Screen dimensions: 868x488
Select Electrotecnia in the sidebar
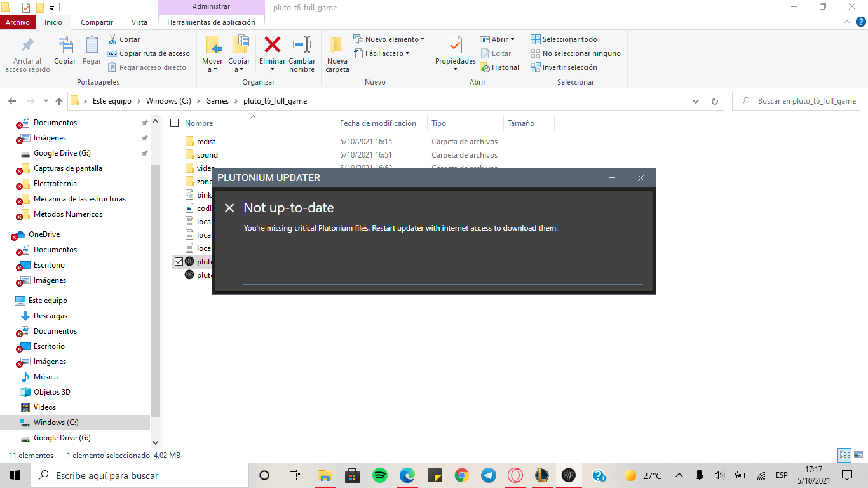[x=55, y=184]
